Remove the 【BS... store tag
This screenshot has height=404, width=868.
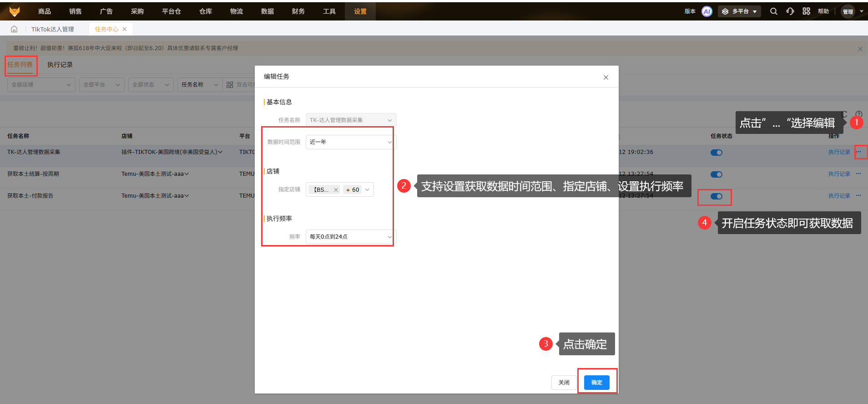click(336, 190)
